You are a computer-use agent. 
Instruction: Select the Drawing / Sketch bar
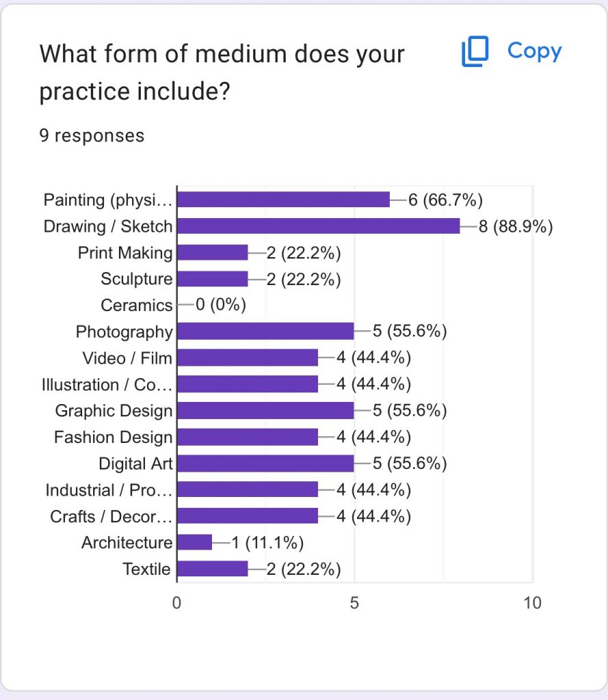point(319,226)
